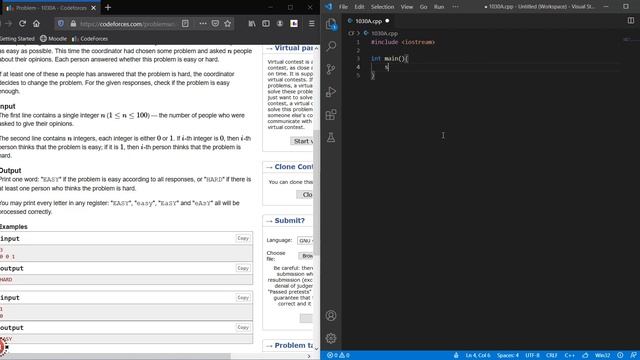Screen dimensions: 640x360
Task: Open the Go menu
Action: click(423, 7)
